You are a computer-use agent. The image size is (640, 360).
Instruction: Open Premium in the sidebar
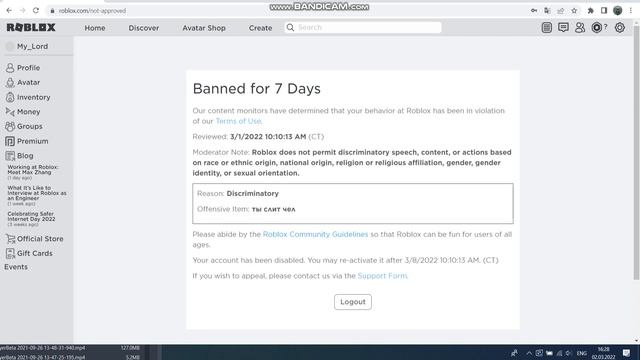[27, 141]
